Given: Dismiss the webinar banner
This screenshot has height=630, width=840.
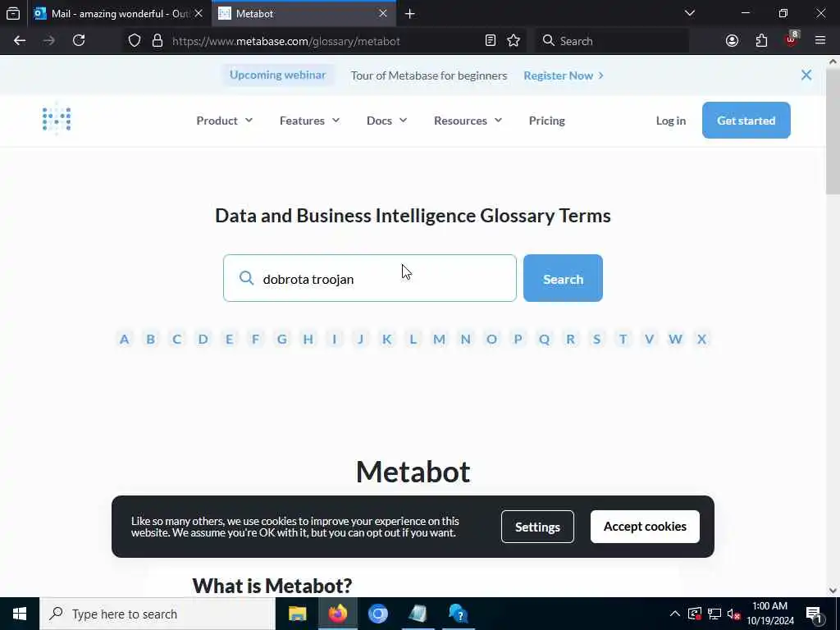Looking at the screenshot, I should [x=806, y=75].
